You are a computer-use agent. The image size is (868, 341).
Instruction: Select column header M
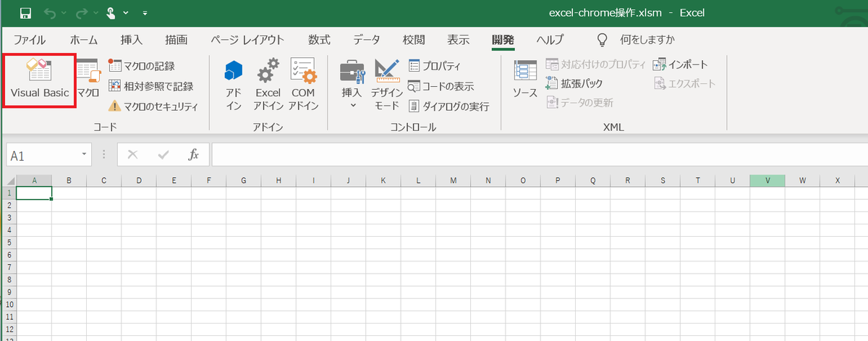453,180
